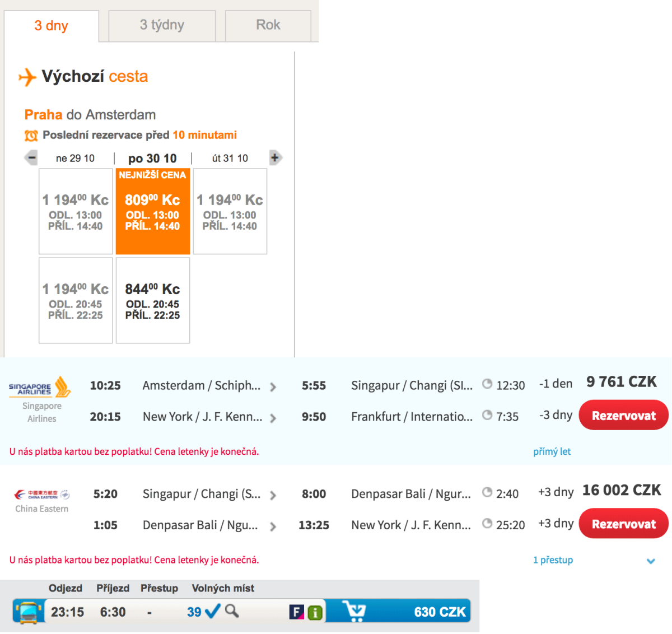
Task: Click the magnifier icon next to free seats
Action: [x=232, y=611]
